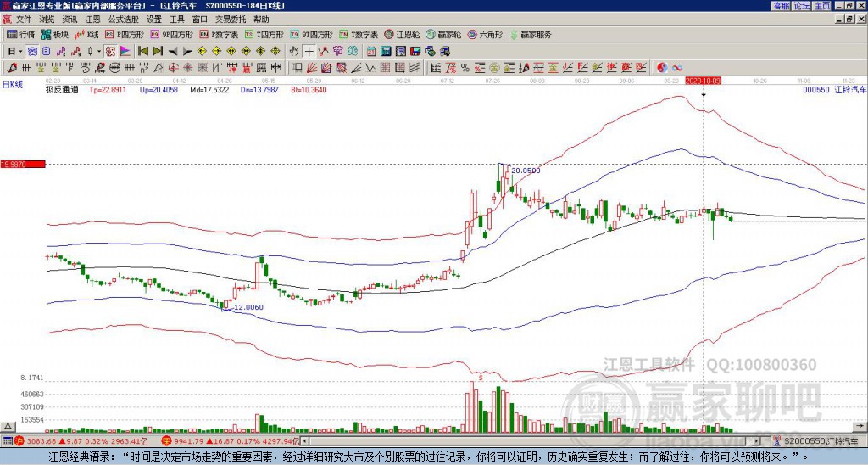Open the 六角形 tool
Viewport: 868px width, 465px height.
(x=485, y=34)
